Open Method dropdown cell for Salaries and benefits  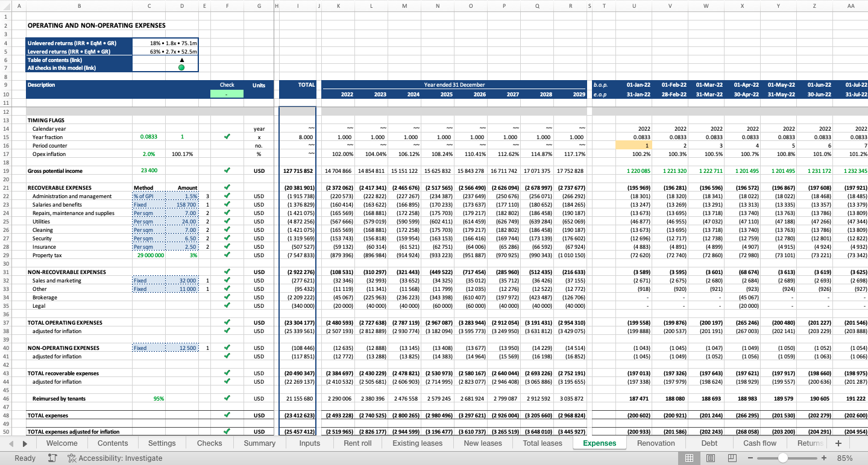(x=148, y=205)
